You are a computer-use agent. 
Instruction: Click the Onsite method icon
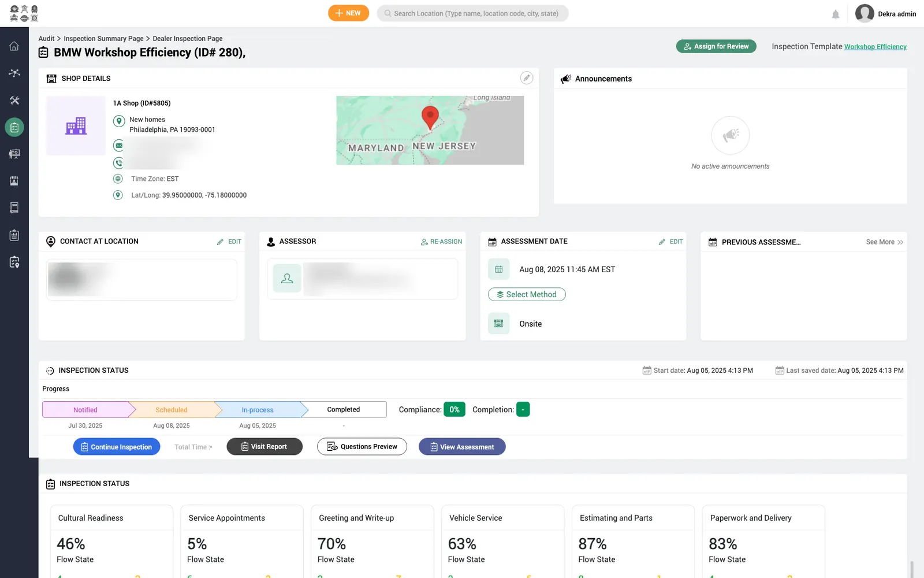[498, 324]
